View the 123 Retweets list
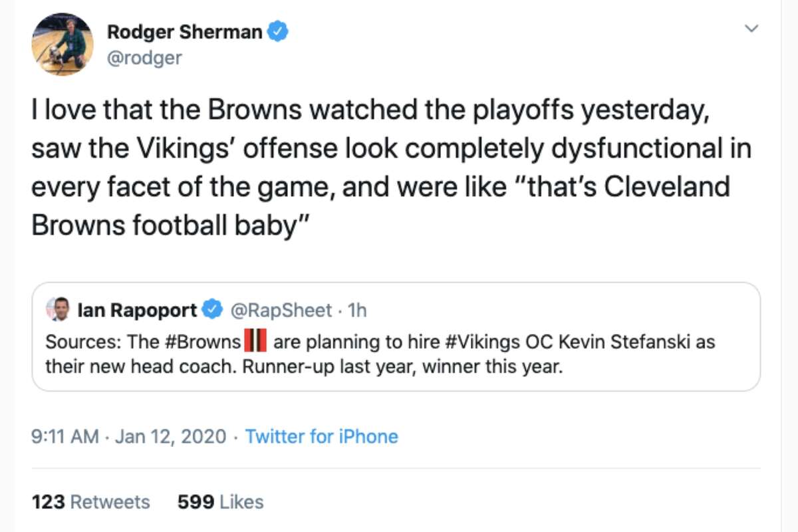798x532 pixels. [x=90, y=502]
